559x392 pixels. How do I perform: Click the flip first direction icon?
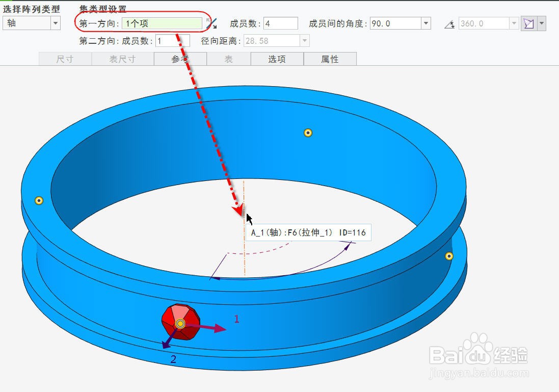click(x=211, y=23)
